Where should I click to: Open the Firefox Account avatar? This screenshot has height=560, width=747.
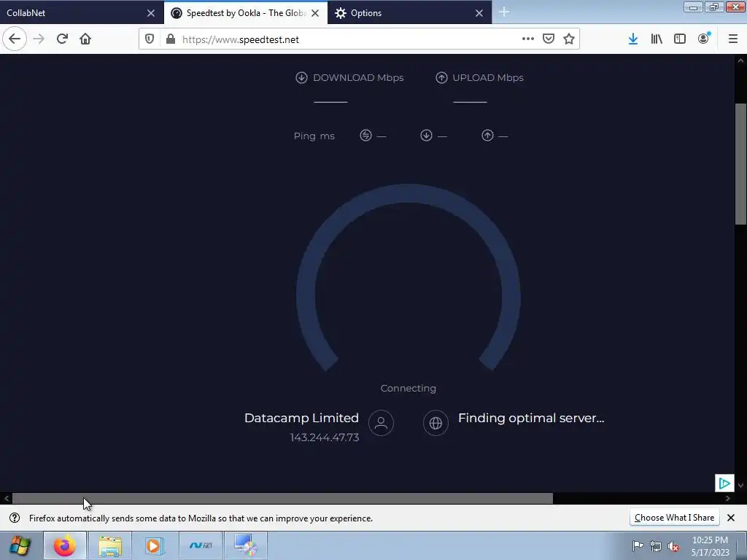coord(704,39)
